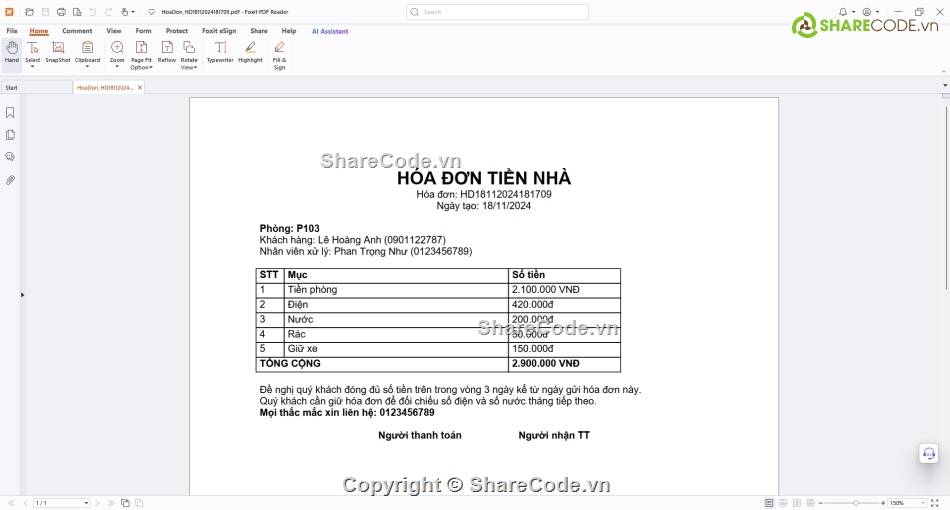Click the zoom in plus button

coord(883,503)
